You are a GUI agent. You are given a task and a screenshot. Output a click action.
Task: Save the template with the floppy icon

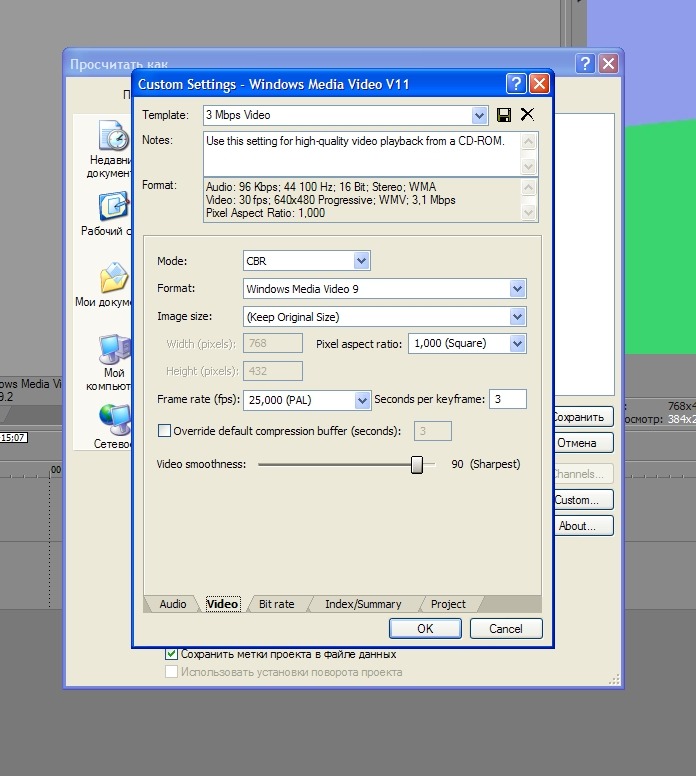coord(503,115)
